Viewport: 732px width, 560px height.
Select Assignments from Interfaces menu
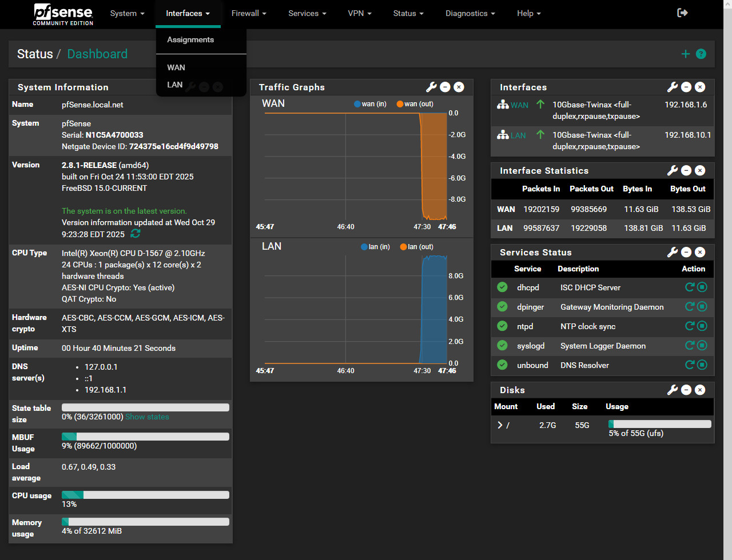point(190,39)
